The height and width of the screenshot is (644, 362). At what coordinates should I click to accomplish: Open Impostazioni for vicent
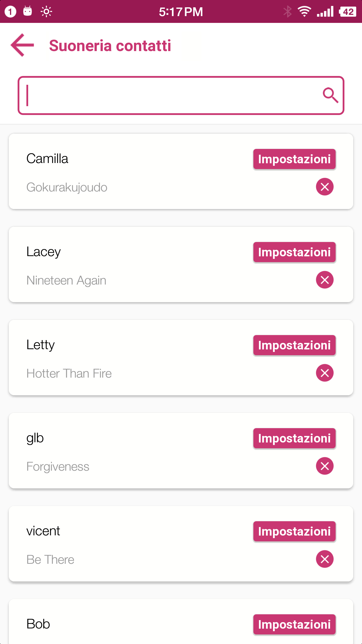point(294,531)
